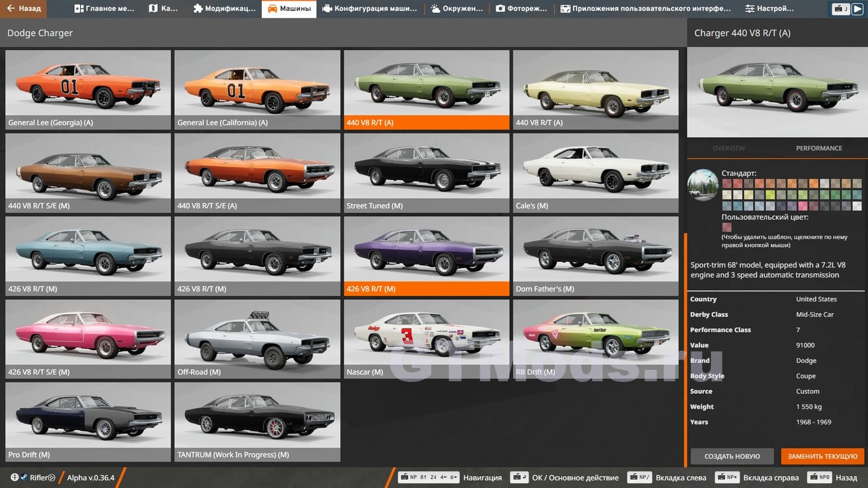The image size is (868, 488).
Task: Pick the bright orange standard swatch
Action: coord(814,184)
